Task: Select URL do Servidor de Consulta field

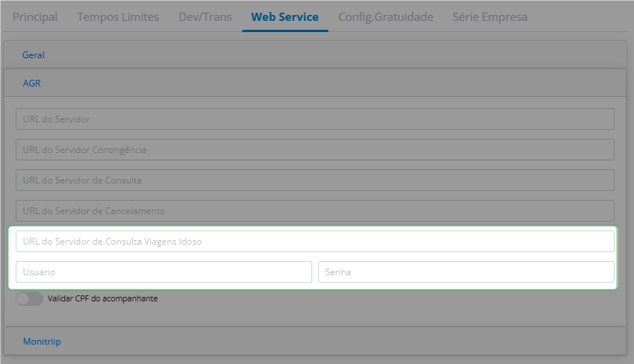Action: pyautogui.click(x=315, y=181)
